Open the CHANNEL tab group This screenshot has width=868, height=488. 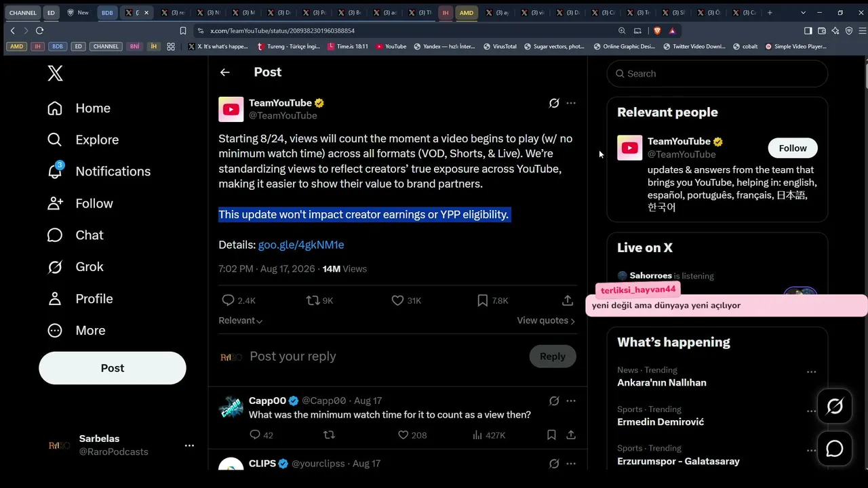23,12
